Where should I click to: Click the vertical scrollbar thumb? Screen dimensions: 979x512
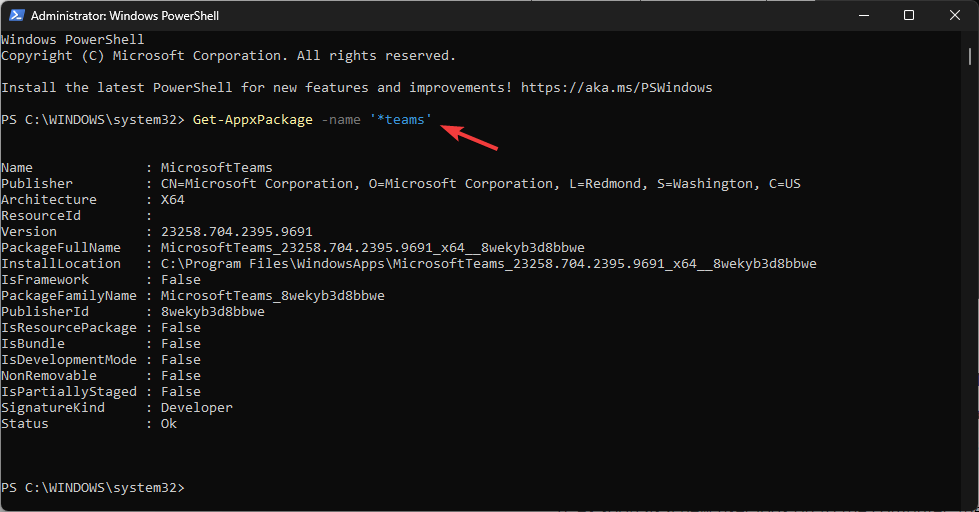pyautogui.click(x=970, y=56)
